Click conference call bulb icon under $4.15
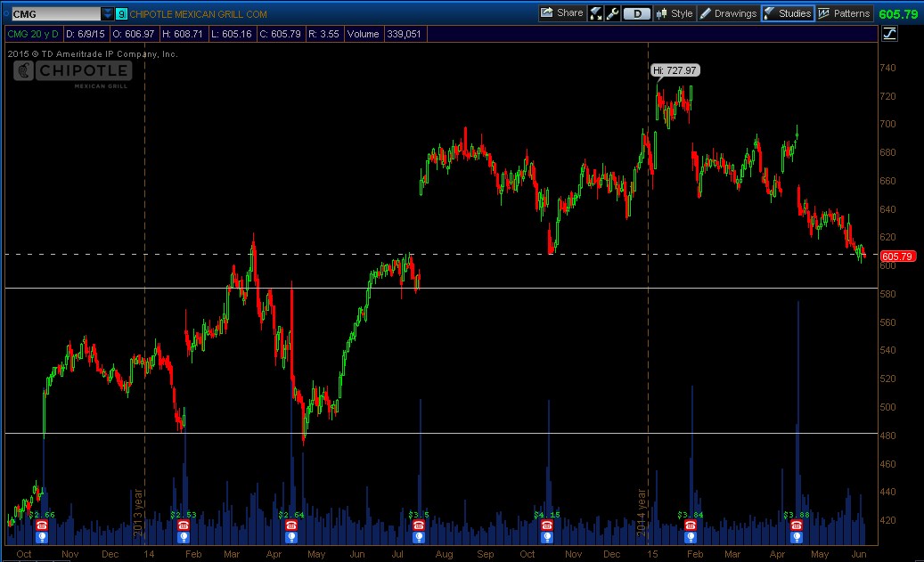This screenshot has width=924, height=562. (547, 537)
